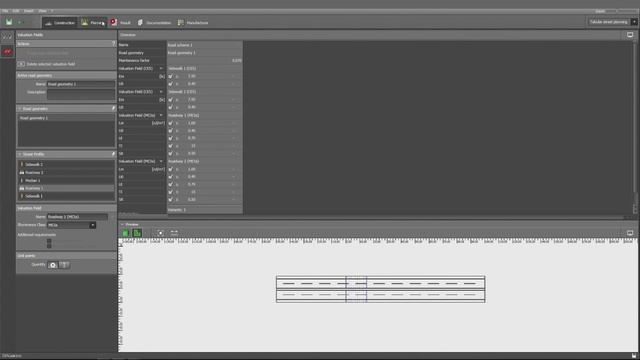Switch to the Construction mode tab
Screen dimensions: 640x360
point(60,23)
